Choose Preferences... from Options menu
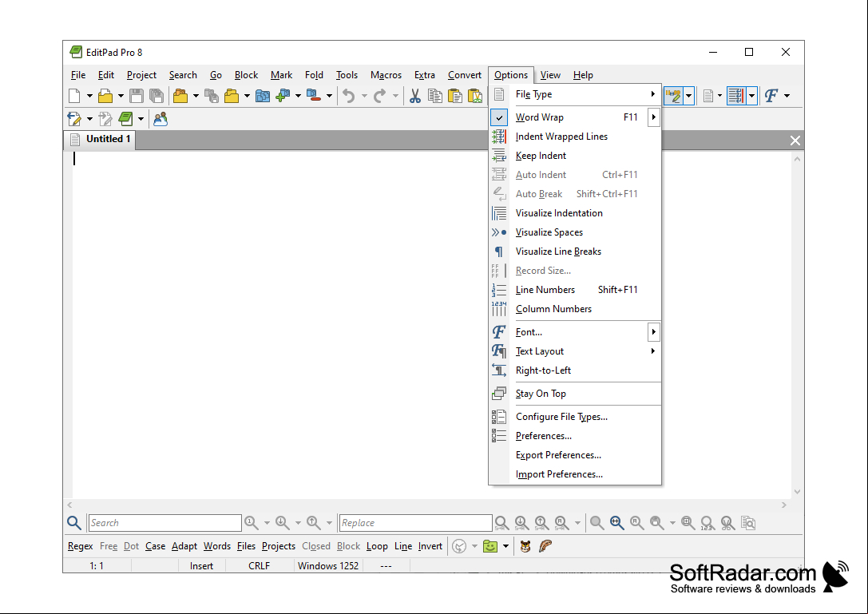Screen dimensions: 868x614 click(x=575, y=436)
